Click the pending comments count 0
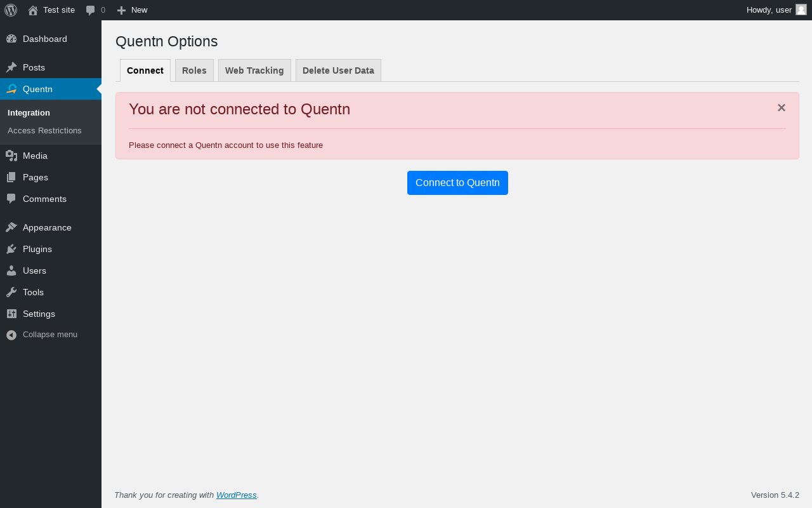 coord(103,10)
